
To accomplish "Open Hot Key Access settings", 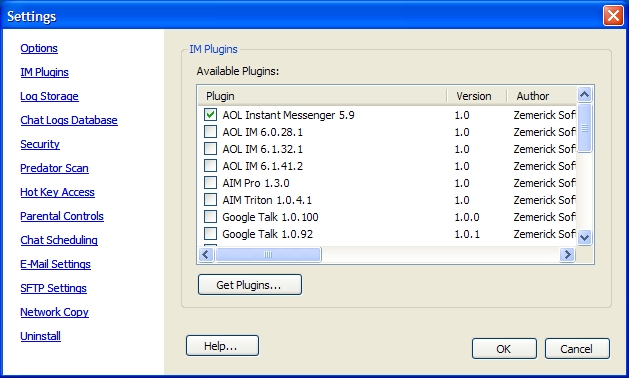I will 57,192.
